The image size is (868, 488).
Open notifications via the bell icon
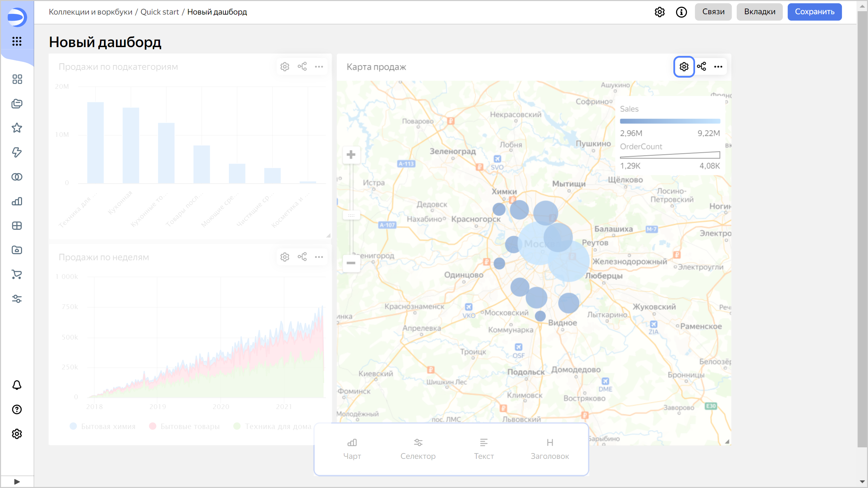[16, 385]
